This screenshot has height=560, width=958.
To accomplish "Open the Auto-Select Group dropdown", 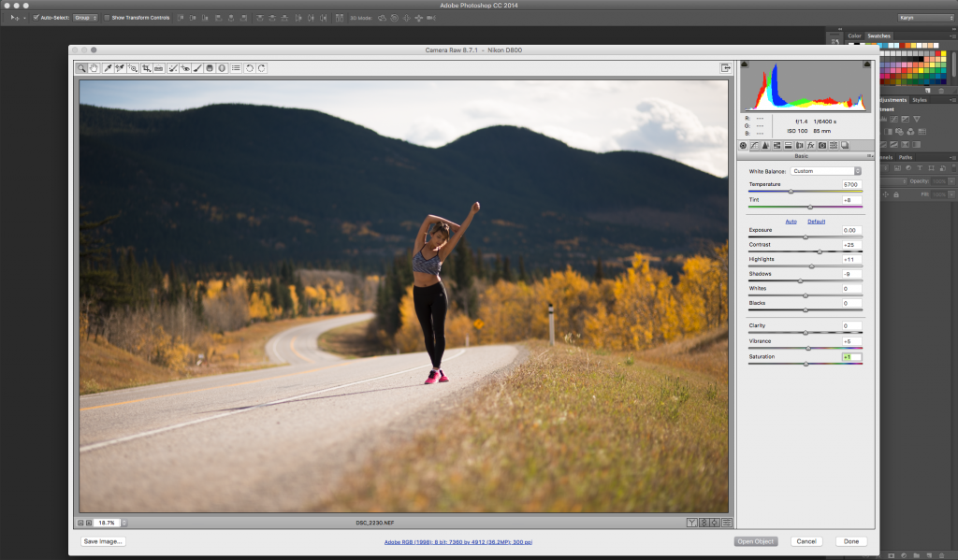I will [85, 18].
